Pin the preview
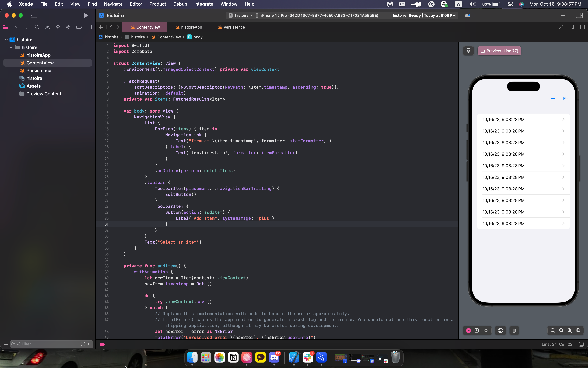588x368 pixels. pyautogui.click(x=468, y=51)
